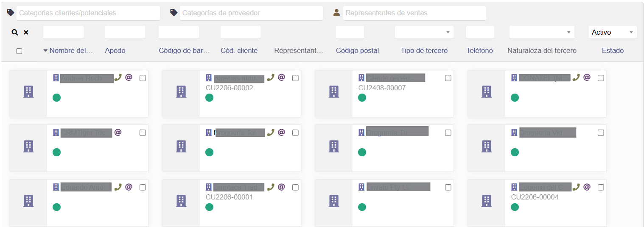Click building thumbnail of CU2408-00007 card

click(x=334, y=91)
